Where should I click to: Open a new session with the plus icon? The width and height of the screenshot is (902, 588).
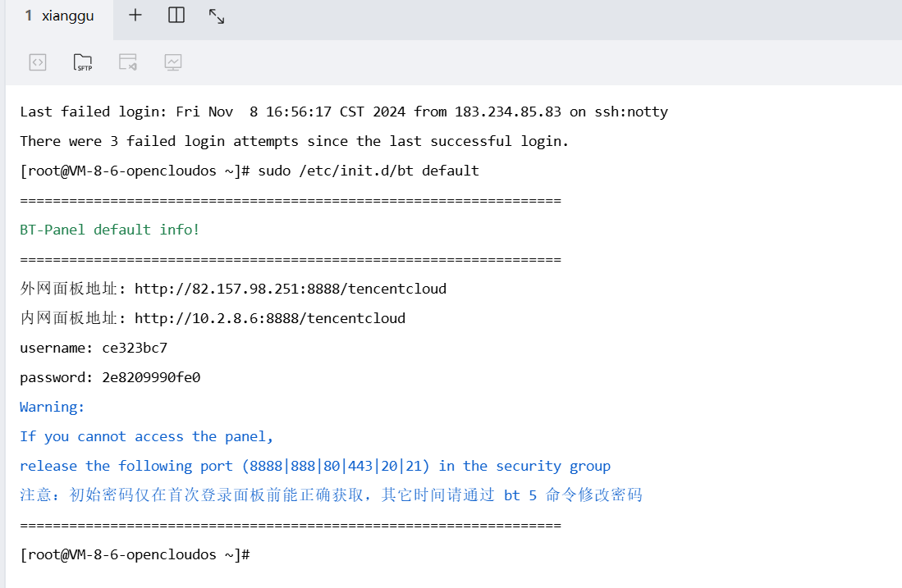(x=135, y=15)
